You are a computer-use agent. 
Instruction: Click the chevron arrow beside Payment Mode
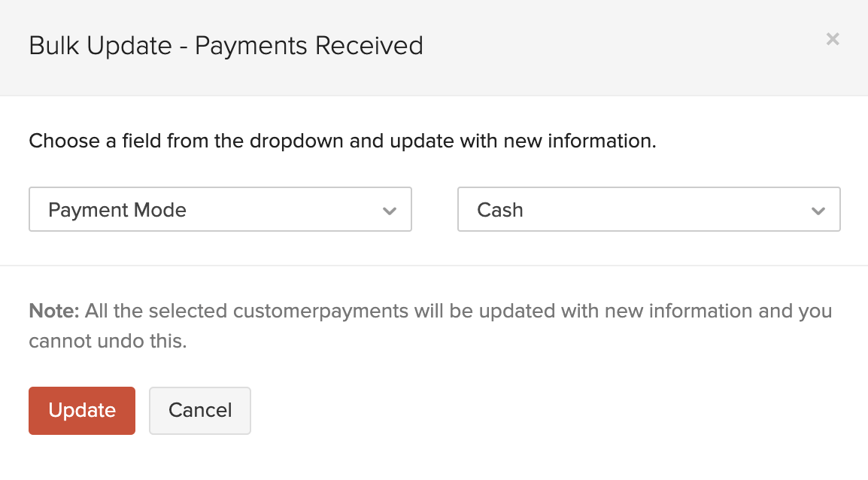tap(389, 211)
